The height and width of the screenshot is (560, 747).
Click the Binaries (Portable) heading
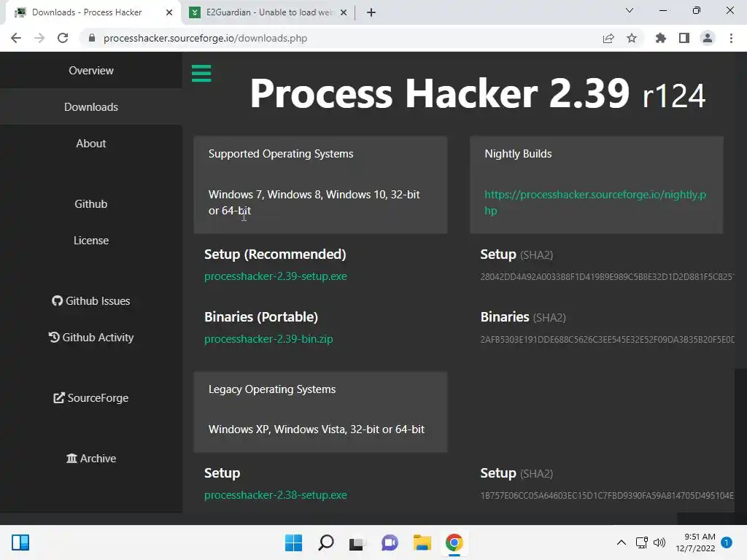tap(261, 317)
